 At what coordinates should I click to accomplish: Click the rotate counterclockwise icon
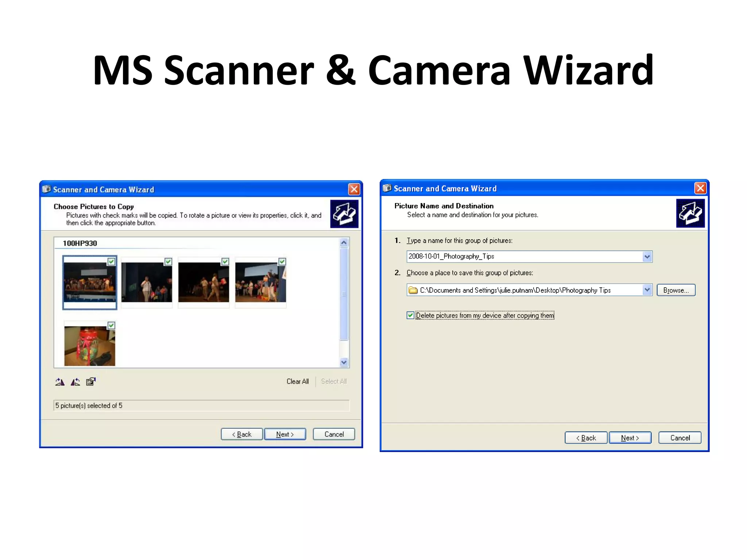point(76,382)
